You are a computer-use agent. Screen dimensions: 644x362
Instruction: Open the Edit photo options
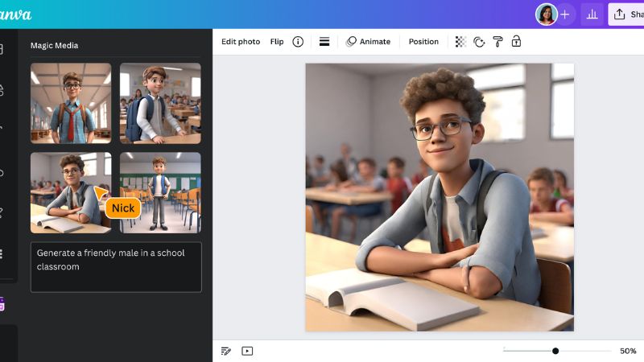[x=241, y=42]
